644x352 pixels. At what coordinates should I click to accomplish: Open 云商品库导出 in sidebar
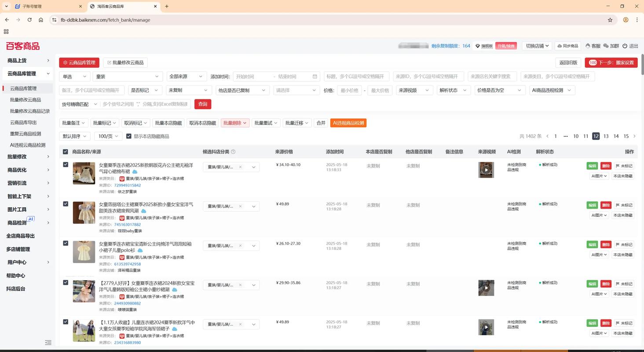(23, 122)
